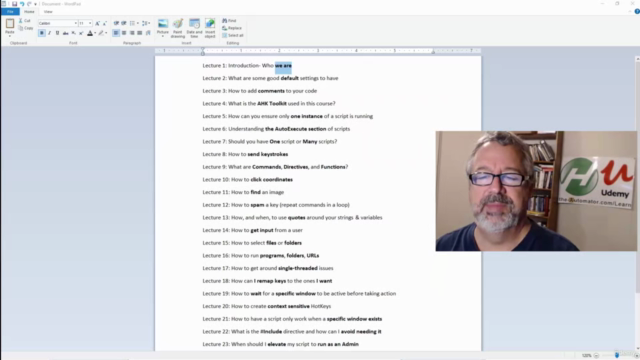
Task: Toggle Italic formatting
Action: (49, 33)
